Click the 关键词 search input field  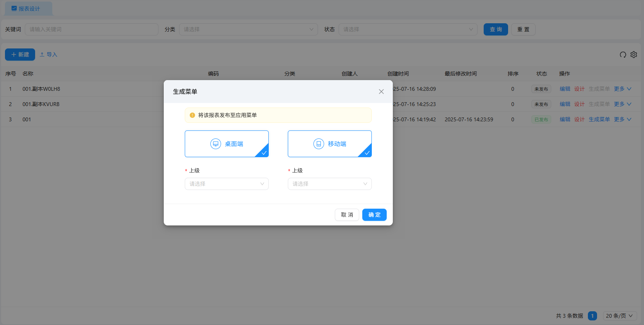click(92, 29)
